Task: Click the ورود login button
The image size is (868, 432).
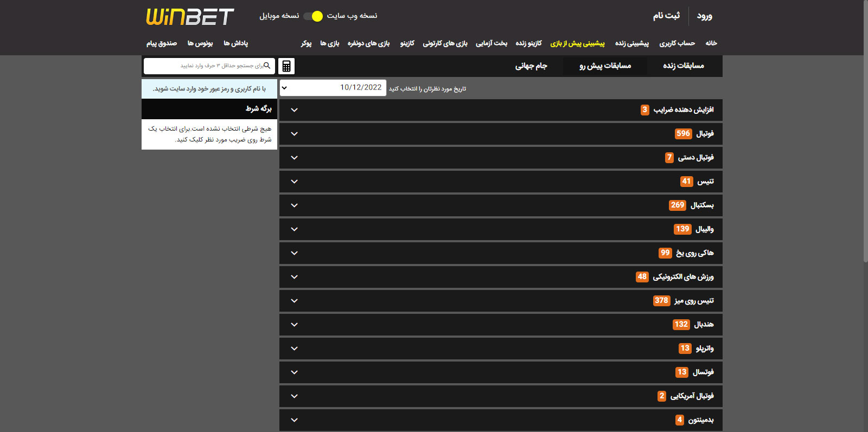Action: (x=705, y=16)
